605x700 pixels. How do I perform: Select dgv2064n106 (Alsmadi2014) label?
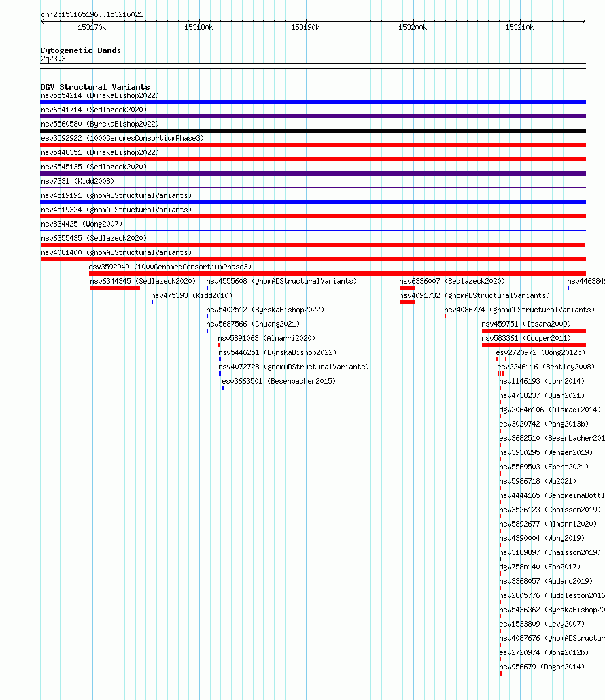(550, 410)
